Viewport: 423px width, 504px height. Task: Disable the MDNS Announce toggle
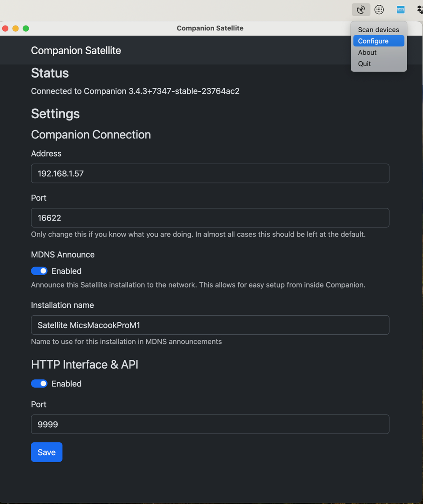pos(39,271)
